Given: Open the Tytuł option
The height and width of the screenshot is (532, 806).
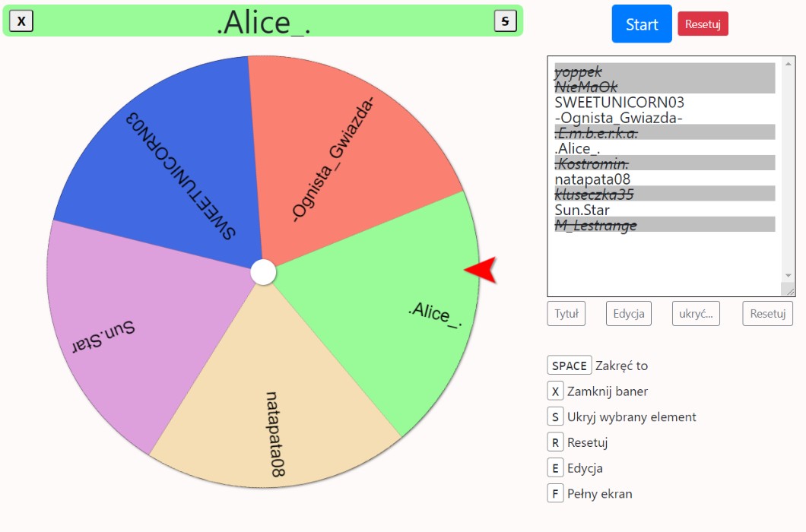Looking at the screenshot, I should [566, 314].
